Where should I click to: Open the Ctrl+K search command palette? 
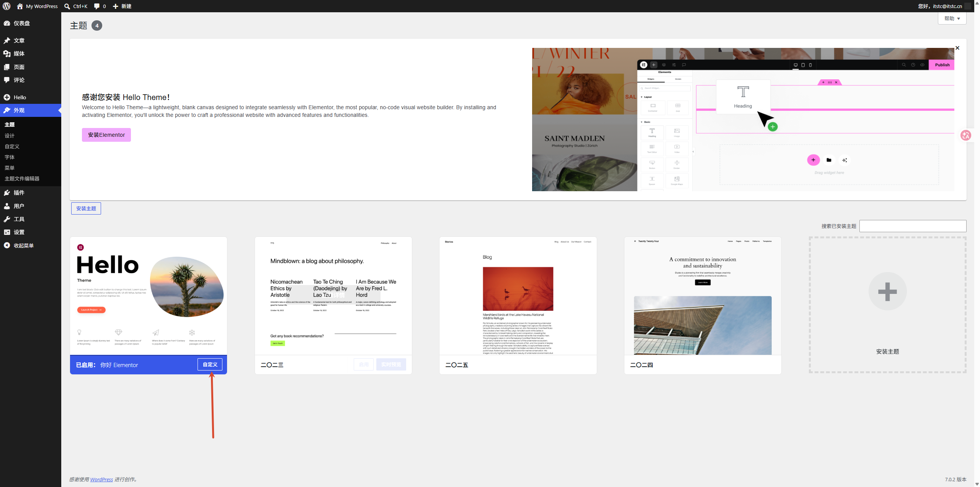point(76,6)
